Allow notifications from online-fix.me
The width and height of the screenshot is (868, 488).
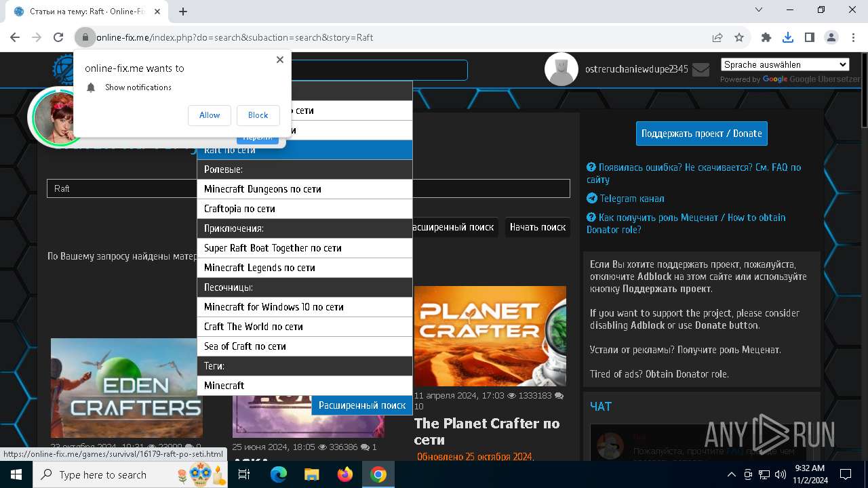[x=210, y=115]
